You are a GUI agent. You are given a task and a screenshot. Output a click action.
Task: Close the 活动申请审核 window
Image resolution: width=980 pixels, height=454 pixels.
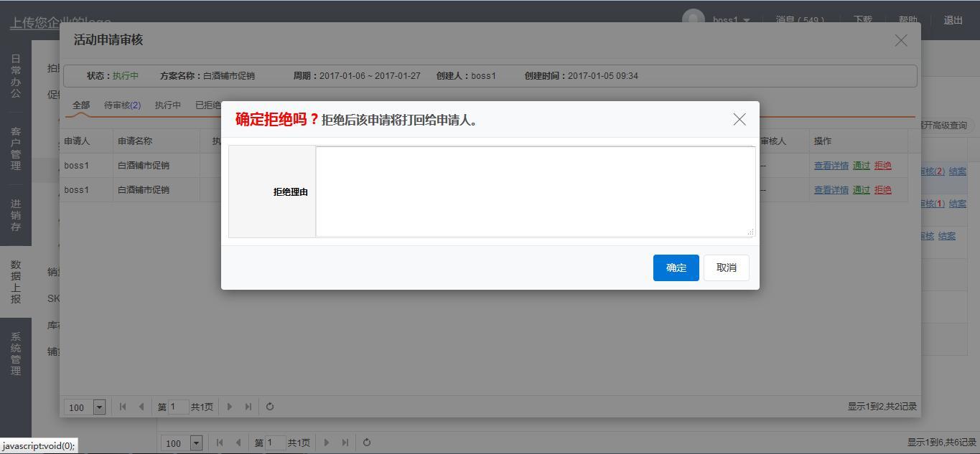click(901, 41)
